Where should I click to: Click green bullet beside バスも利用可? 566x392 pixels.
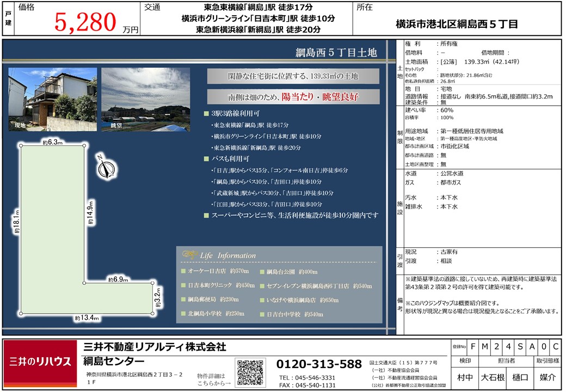pos(206,159)
